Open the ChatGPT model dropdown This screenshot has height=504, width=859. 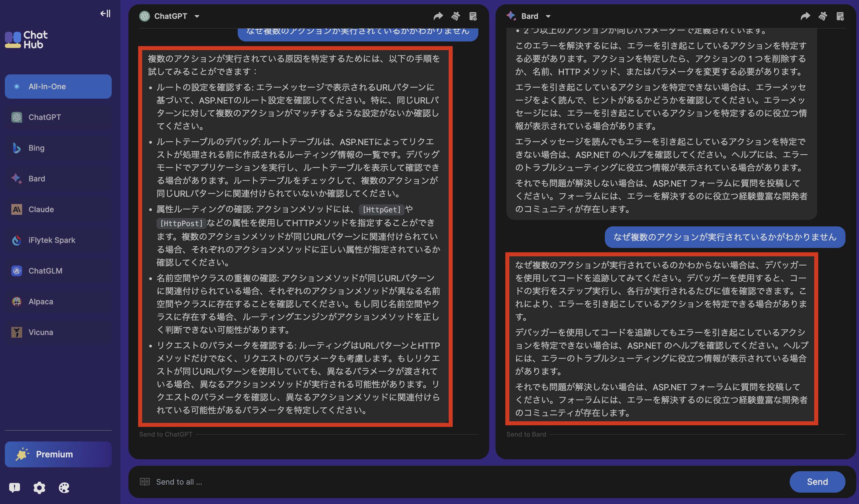pyautogui.click(x=196, y=16)
